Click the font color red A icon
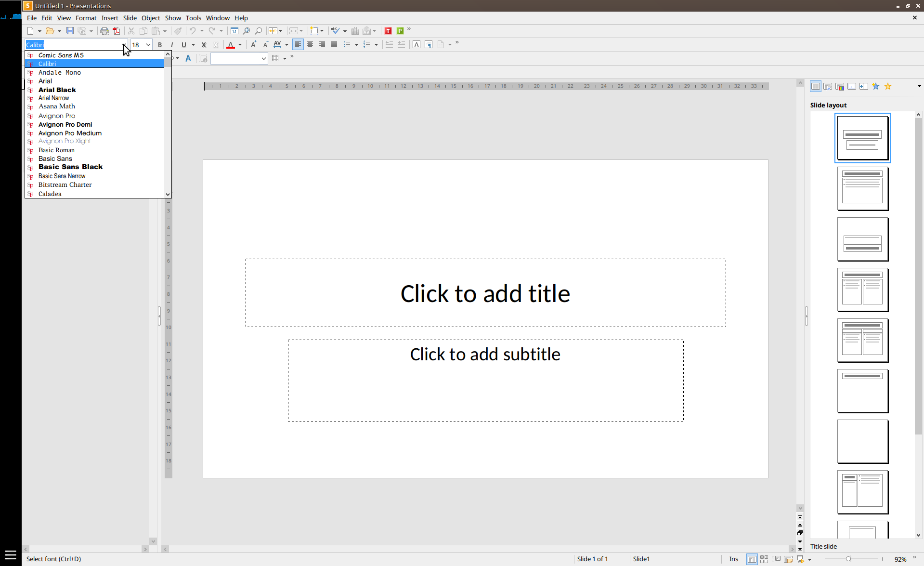Screen dimensions: 924x566 click(231, 45)
